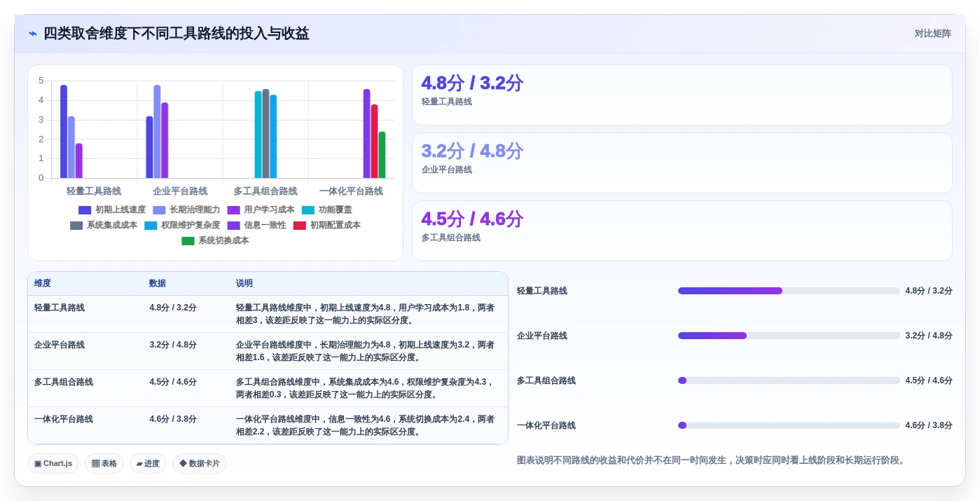Click the red 初期配置成本 bar in chart
The image size is (980, 501).
click(374, 142)
